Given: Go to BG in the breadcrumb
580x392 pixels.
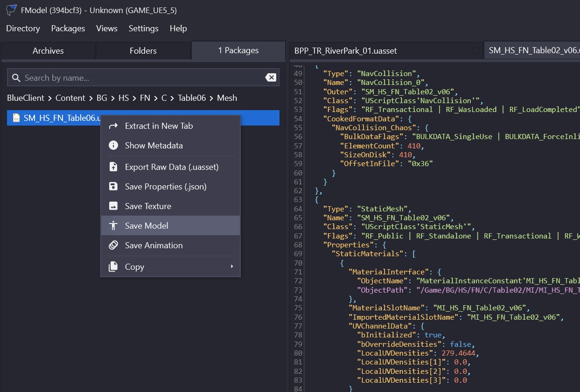Looking at the screenshot, I should [102, 98].
